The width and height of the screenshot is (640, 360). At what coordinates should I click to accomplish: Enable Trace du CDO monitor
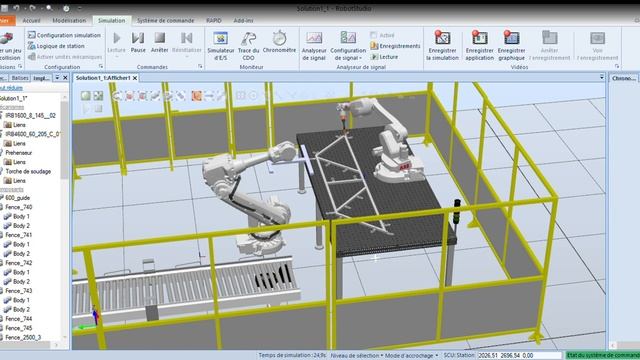coord(248,46)
